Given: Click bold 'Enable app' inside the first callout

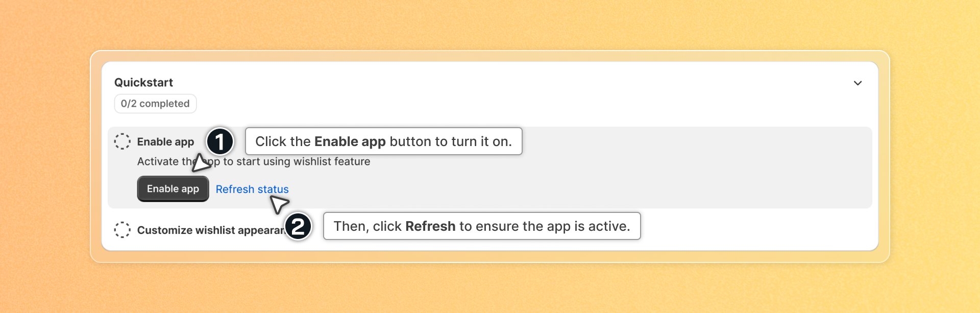Looking at the screenshot, I should (x=350, y=141).
